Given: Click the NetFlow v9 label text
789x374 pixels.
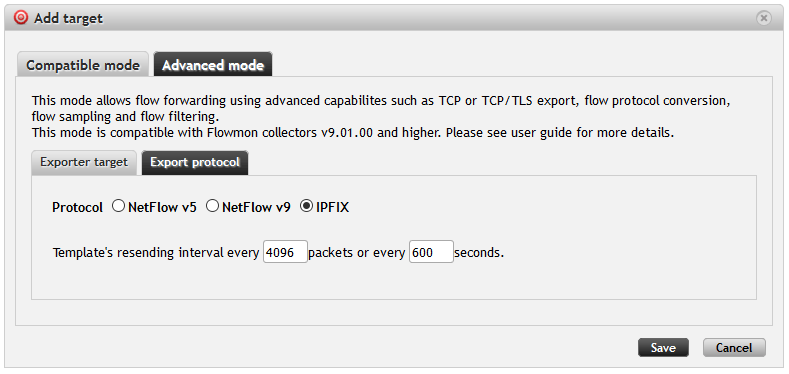Looking at the screenshot, I should coord(256,207).
